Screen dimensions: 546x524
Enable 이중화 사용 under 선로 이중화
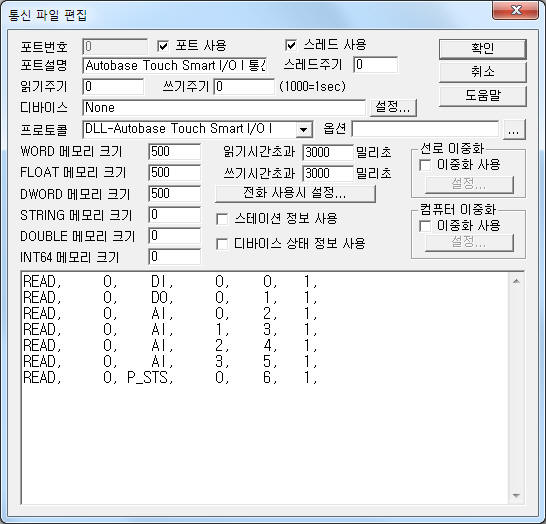point(425,165)
